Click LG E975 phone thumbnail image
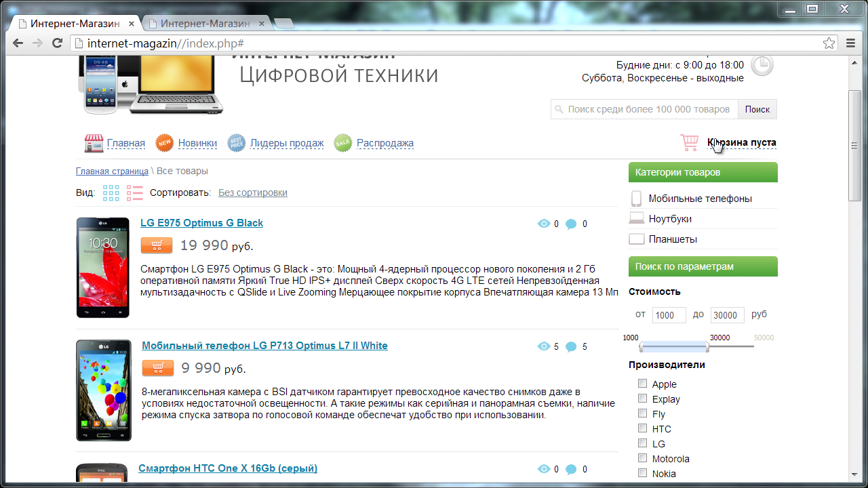Image resolution: width=868 pixels, height=488 pixels. click(103, 268)
